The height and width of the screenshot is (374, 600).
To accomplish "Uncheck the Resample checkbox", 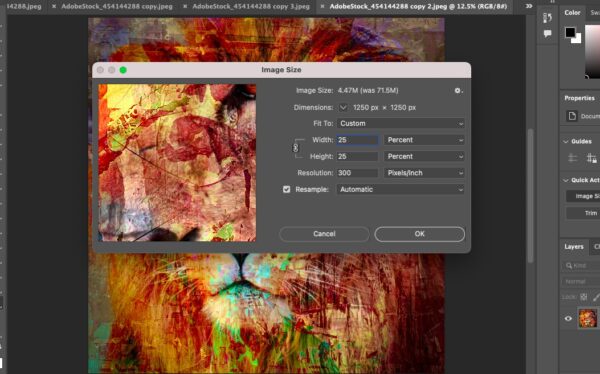I will coord(286,189).
